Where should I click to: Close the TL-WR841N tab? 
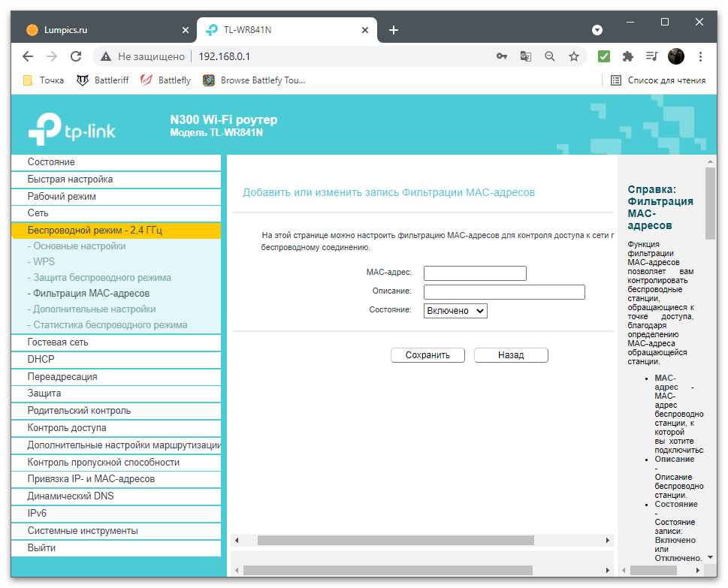point(365,30)
